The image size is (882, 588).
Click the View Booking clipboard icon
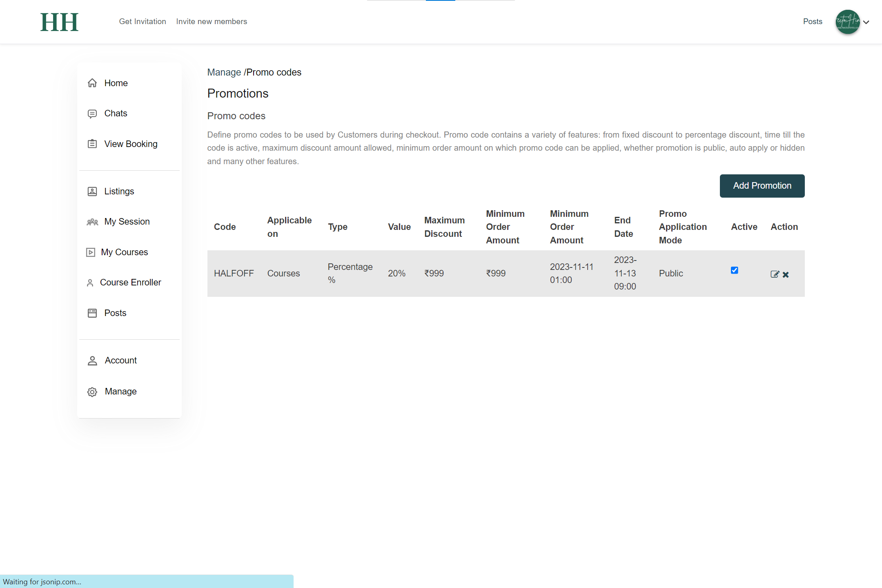pyautogui.click(x=92, y=144)
